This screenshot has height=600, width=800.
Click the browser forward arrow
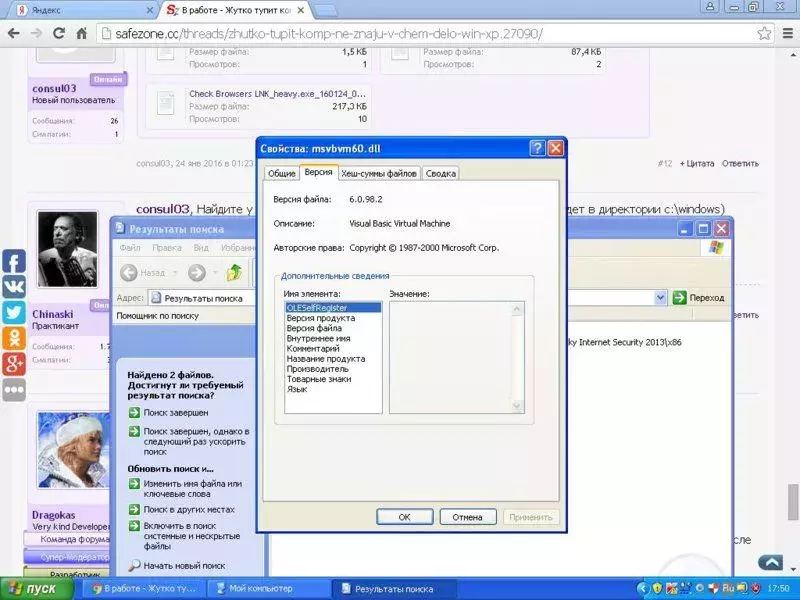pos(36,34)
